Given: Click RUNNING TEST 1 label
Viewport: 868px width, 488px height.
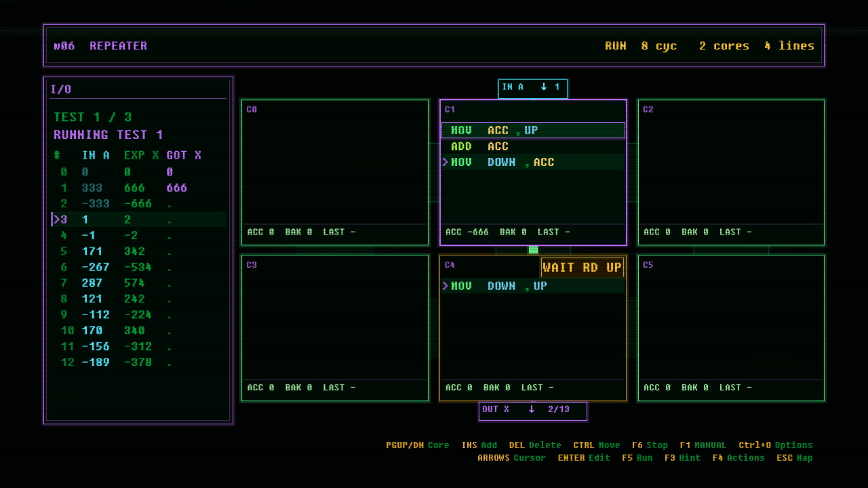Looking at the screenshot, I should tap(108, 135).
